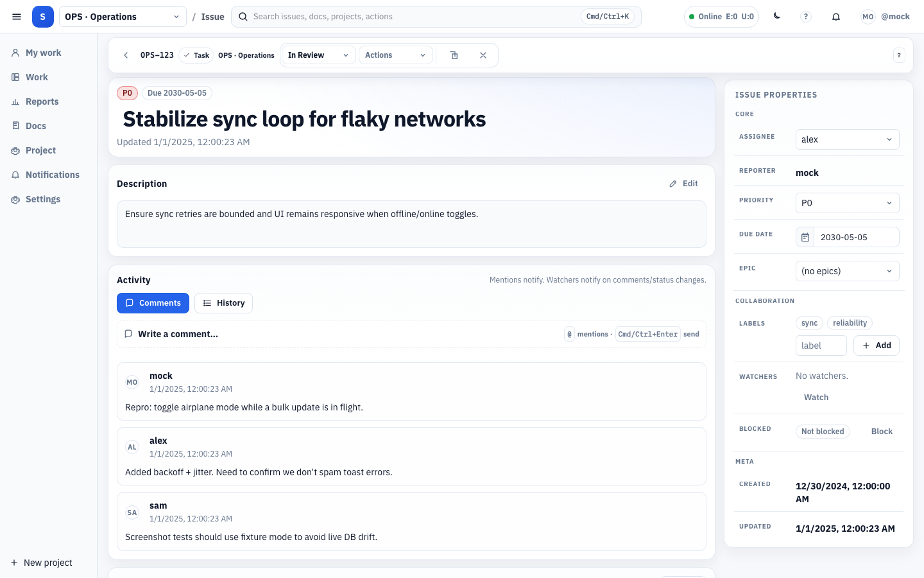The height and width of the screenshot is (578, 924).
Task: Click the back arrow beside OPS-123
Action: click(x=126, y=55)
